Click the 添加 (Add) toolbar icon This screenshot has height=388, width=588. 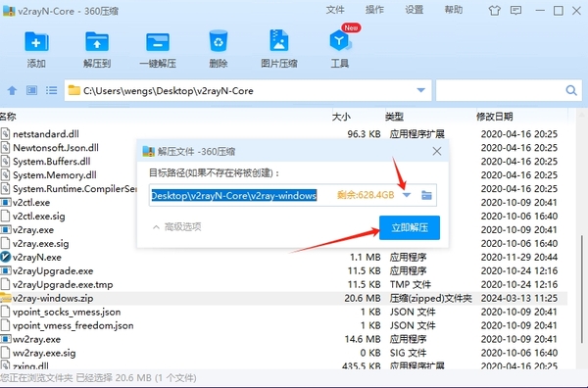click(x=36, y=41)
